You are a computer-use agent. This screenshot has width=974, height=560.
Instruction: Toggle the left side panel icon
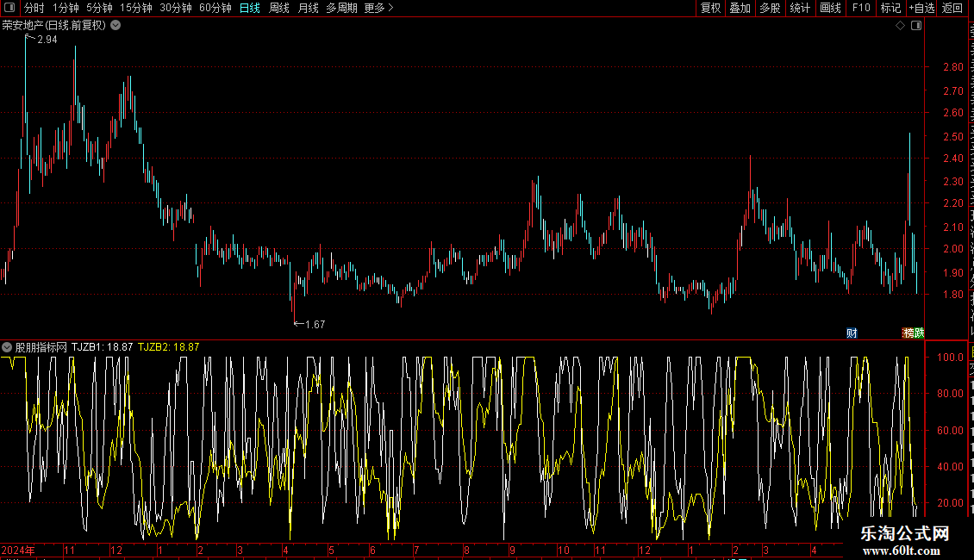tap(9, 8)
